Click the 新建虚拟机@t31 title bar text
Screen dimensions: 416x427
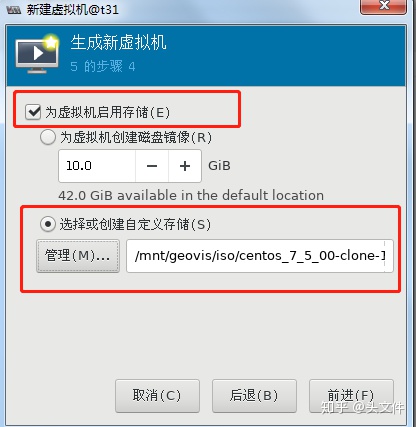click(x=73, y=10)
